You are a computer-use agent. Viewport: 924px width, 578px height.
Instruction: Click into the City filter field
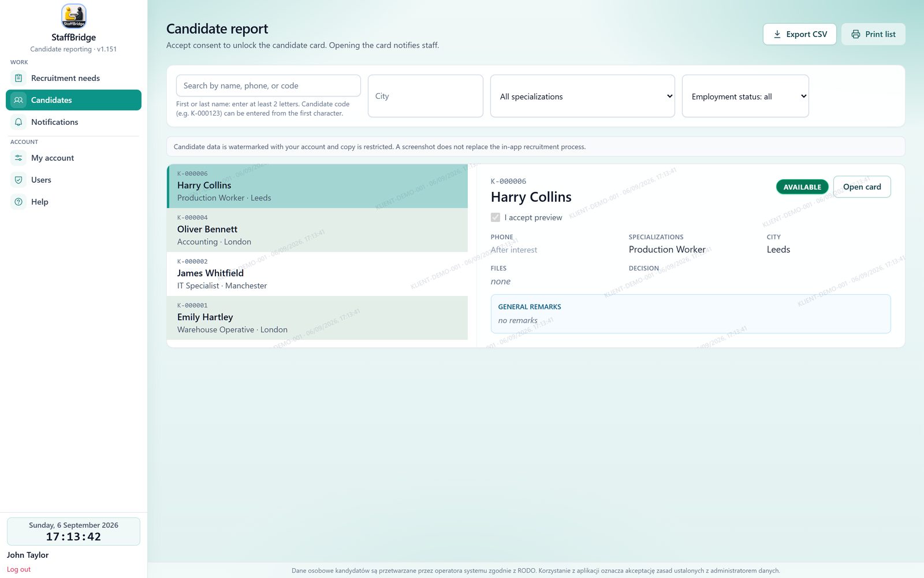coord(426,96)
